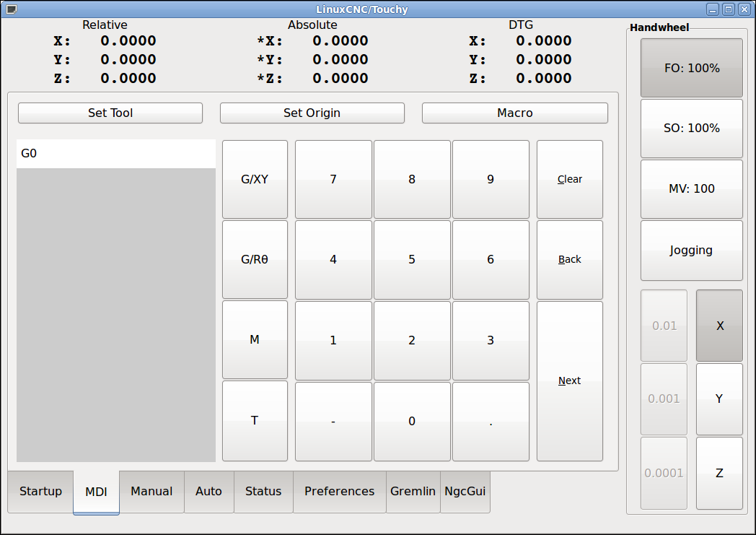Screen dimensions: 756x535
Task: Click the Set Tool button
Action: [x=110, y=113]
